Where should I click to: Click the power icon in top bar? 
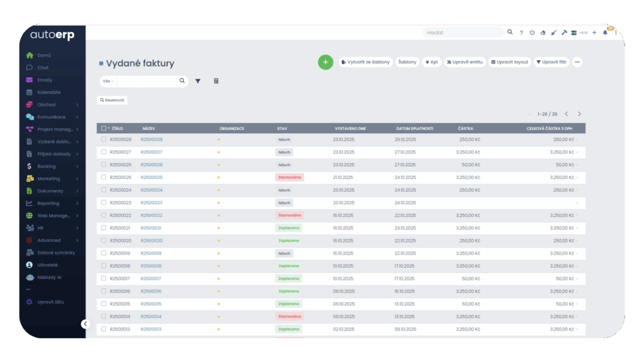(532, 33)
